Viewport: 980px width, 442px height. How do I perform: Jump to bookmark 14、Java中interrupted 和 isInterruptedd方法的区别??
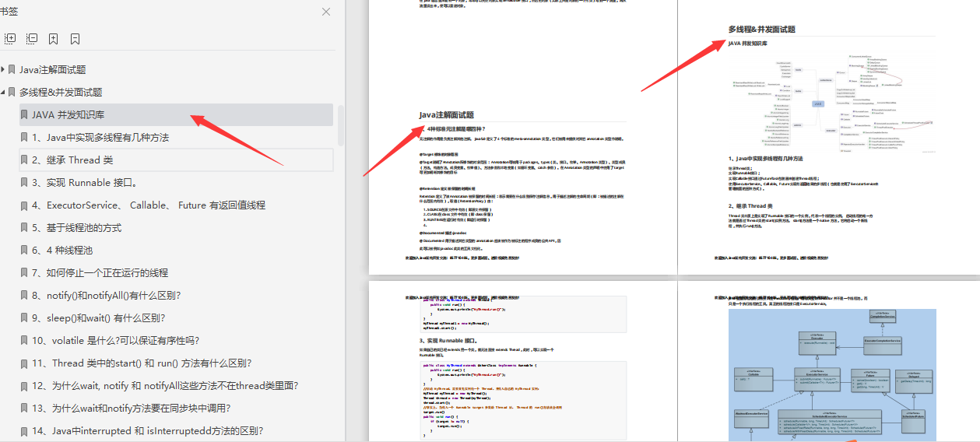(148, 430)
